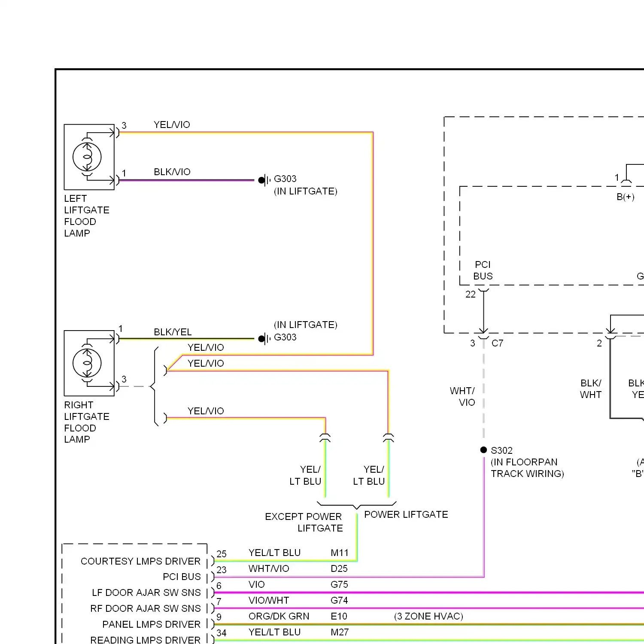Click the YEL/VIO label at left lamp pin 3

coord(172,125)
